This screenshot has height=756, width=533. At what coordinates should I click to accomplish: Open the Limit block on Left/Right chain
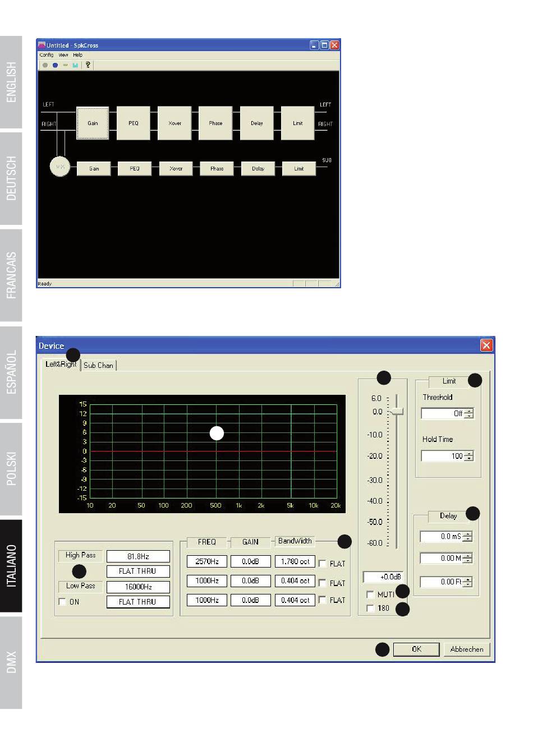[297, 123]
